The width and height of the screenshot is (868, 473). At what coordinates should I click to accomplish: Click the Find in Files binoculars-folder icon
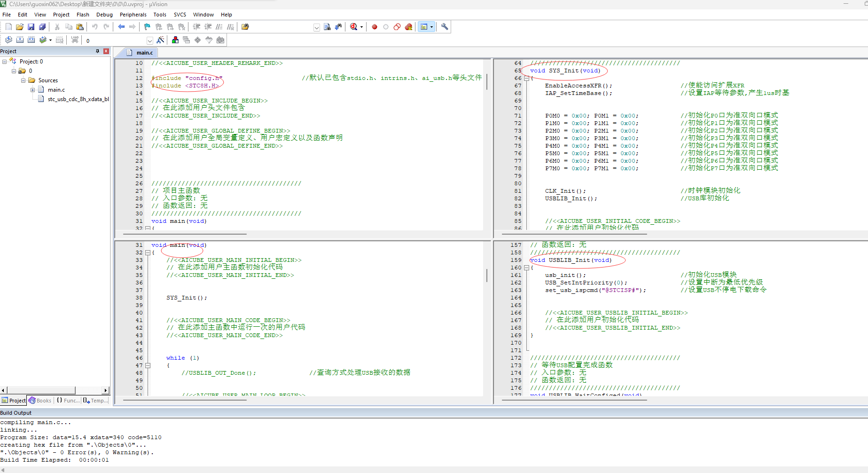point(245,27)
